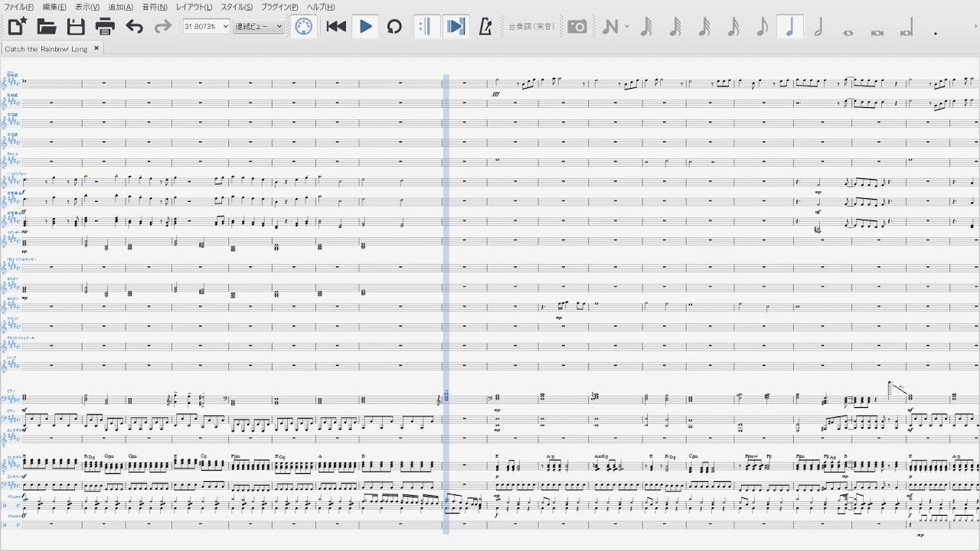Undo the last action
The width and height of the screenshot is (980, 551).
pos(134,27)
